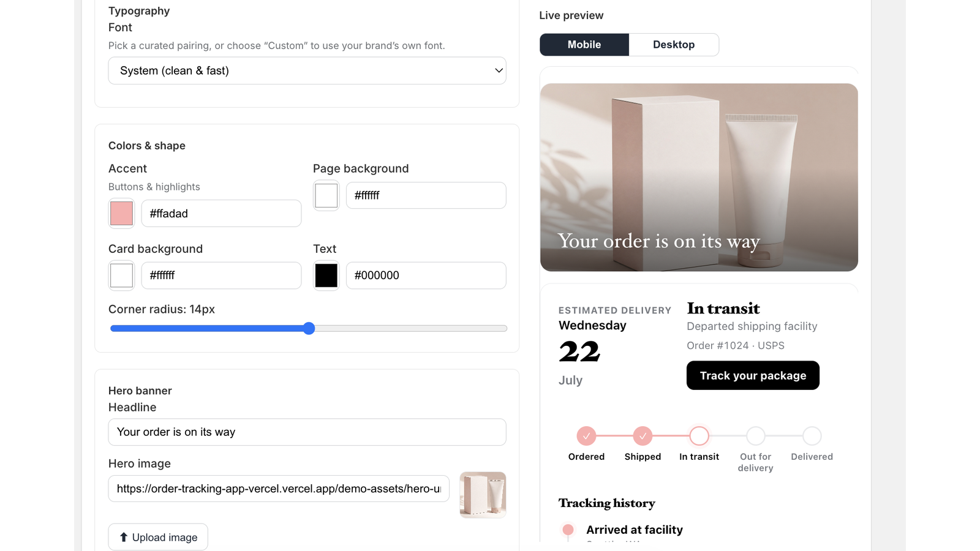Click the Delivered progress circle
The width and height of the screenshot is (980, 551).
812,436
